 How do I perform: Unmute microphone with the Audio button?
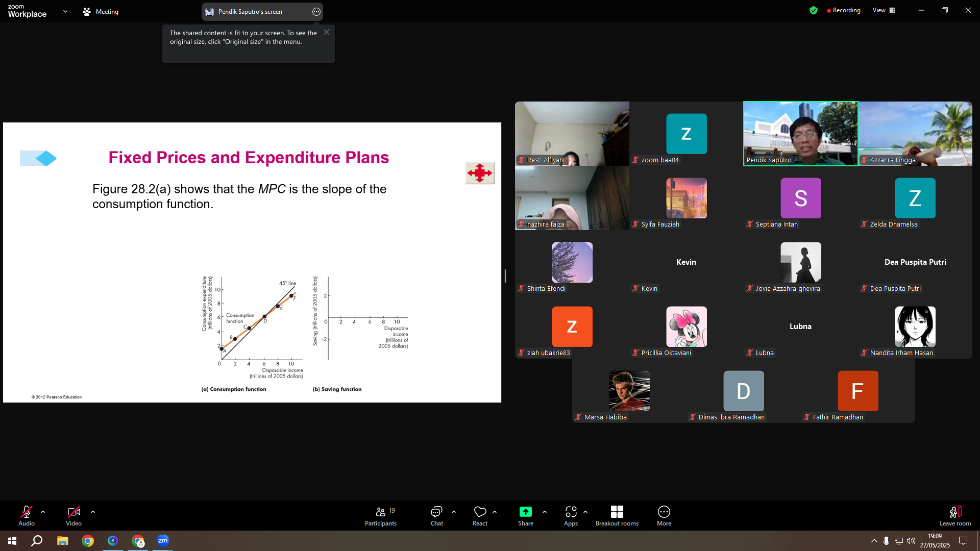pos(27,515)
